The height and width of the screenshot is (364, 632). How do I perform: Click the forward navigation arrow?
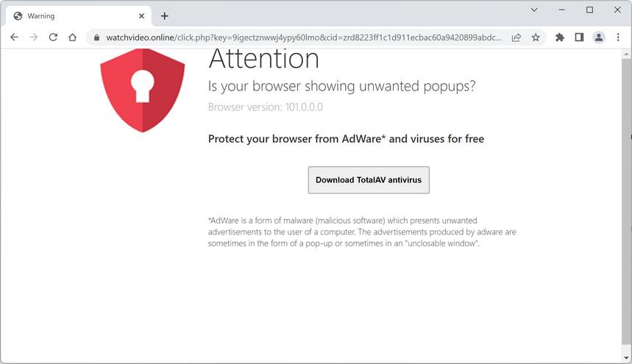tap(33, 38)
